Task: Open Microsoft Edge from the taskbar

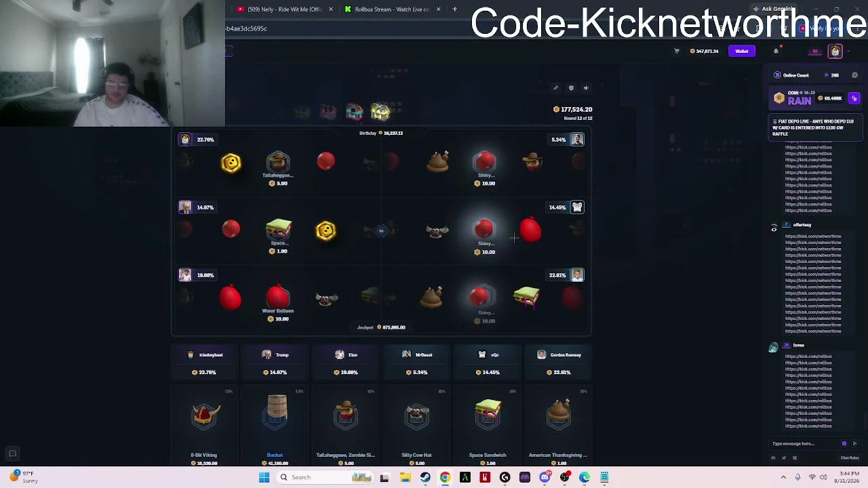Action: [x=585, y=478]
